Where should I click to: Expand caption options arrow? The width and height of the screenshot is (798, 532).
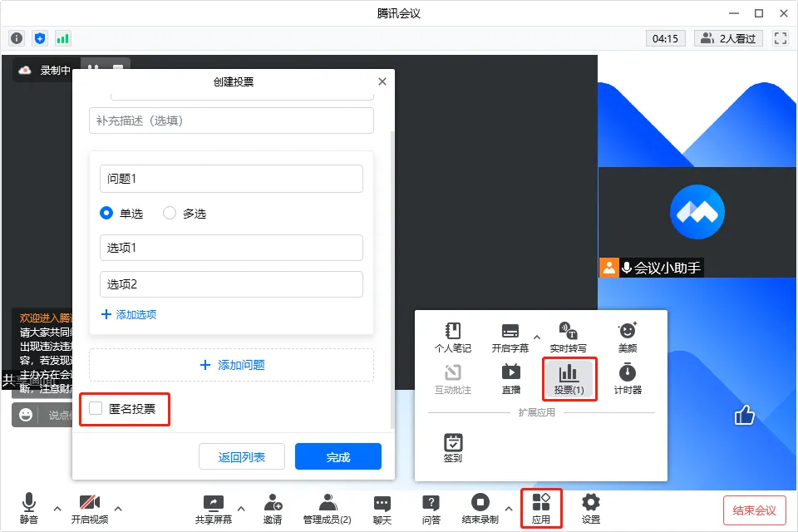coord(537,337)
